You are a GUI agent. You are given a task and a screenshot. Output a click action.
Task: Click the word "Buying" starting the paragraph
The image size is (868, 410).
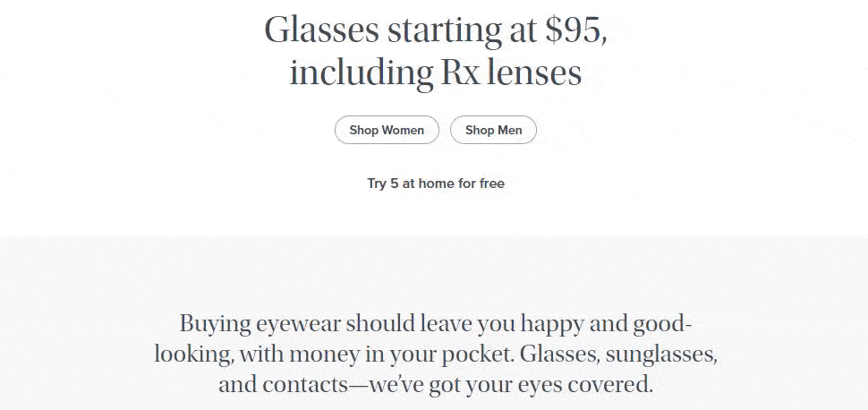click(x=211, y=324)
